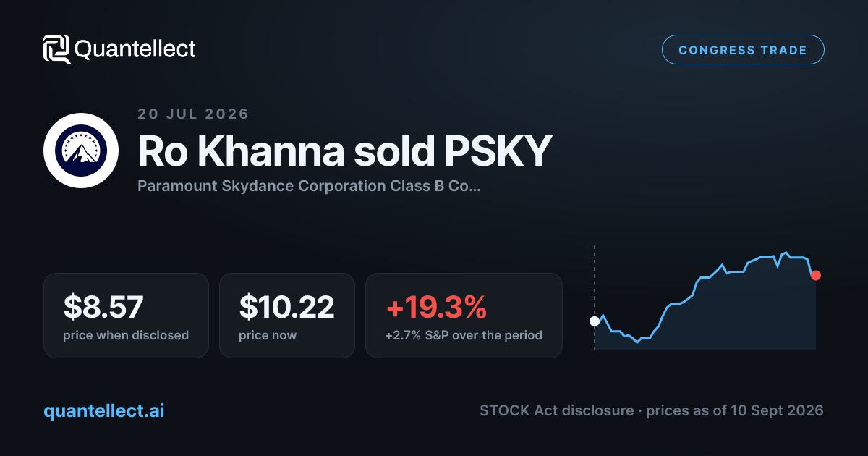This screenshot has width=868, height=456.
Task: Open the quantellect.ai link
Action: (x=104, y=410)
